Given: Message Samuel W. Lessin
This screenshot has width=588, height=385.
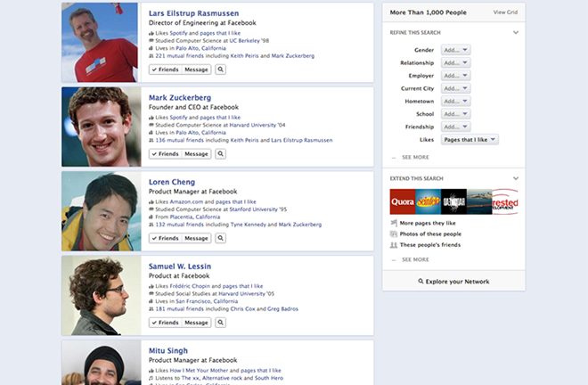Looking at the screenshot, I should (x=196, y=323).
